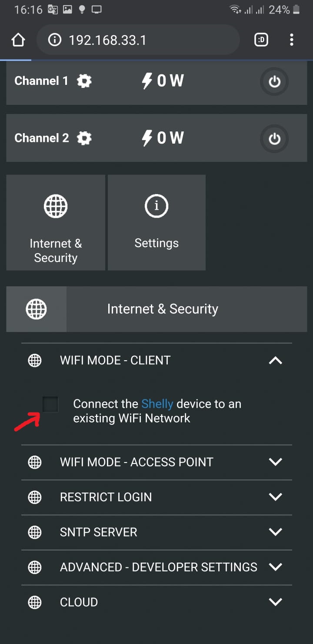Viewport: 313px width, 644px height.
Task: Follow the Shelly link
Action: tap(157, 404)
